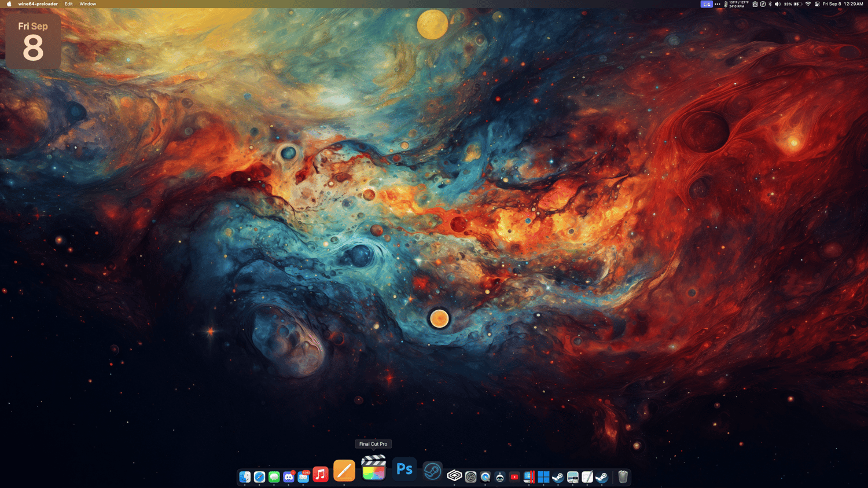The width and height of the screenshot is (868, 488).
Task: Open the robot-face app in the Dock
Action: pos(500,477)
